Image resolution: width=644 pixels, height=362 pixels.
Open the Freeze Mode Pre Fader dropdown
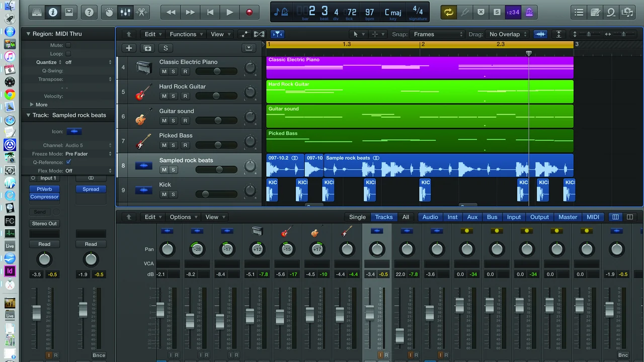pos(88,154)
